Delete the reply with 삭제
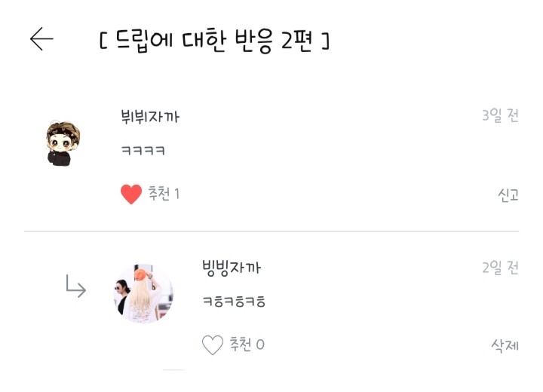Screen dimensions: 543x392 point(505,345)
